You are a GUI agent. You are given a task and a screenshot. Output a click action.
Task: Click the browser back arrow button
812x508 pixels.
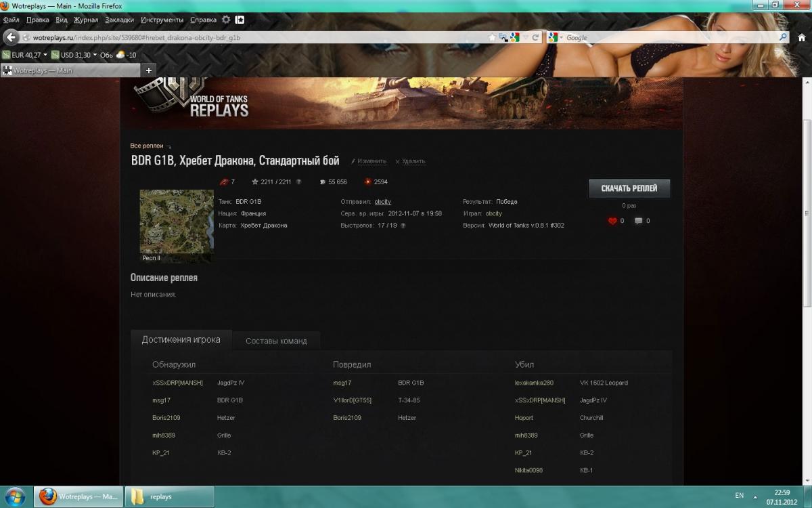[11, 37]
